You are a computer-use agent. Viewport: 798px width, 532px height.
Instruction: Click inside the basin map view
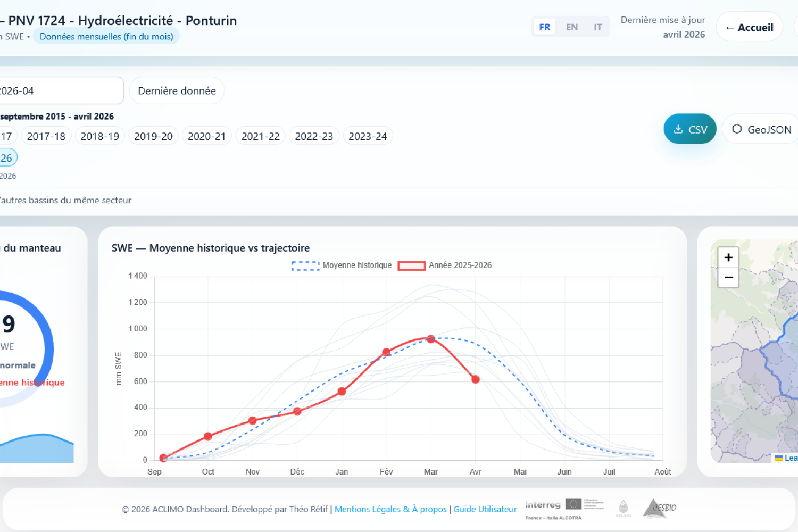(755, 351)
